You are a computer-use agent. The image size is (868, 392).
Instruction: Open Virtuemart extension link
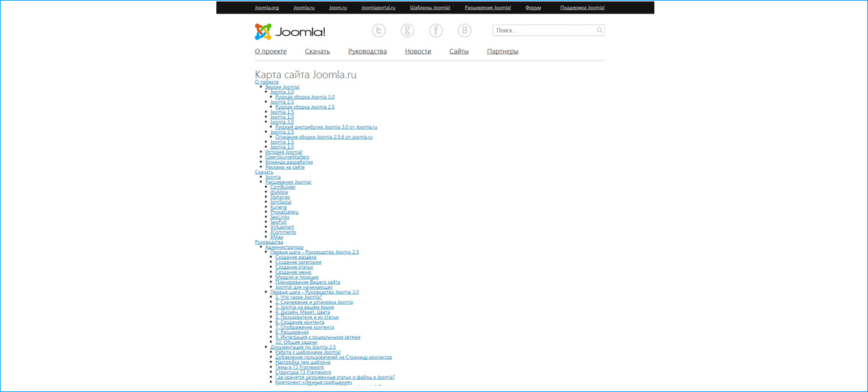pos(281,227)
